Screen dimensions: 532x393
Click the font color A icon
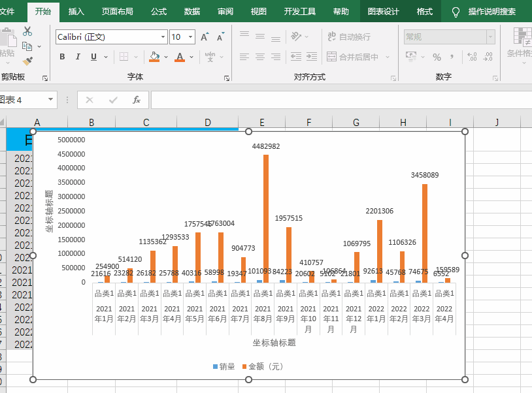[180, 57]
